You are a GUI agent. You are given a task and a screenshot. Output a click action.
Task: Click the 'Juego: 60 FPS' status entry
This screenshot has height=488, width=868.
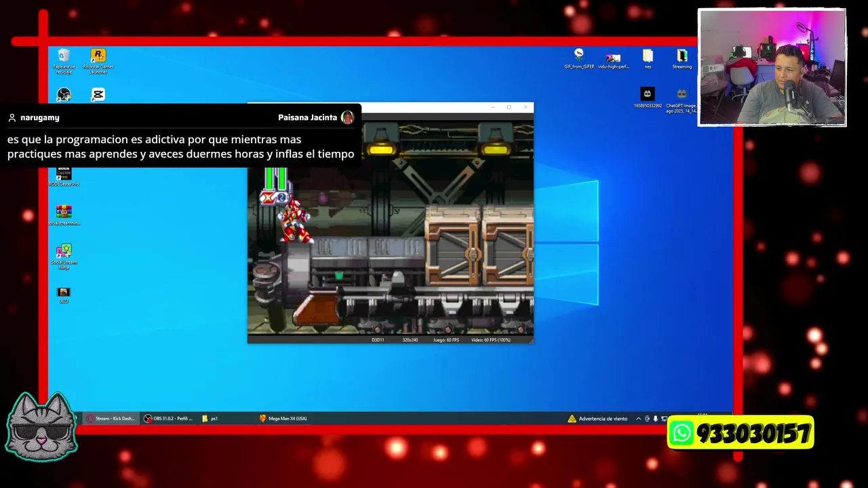446,340
